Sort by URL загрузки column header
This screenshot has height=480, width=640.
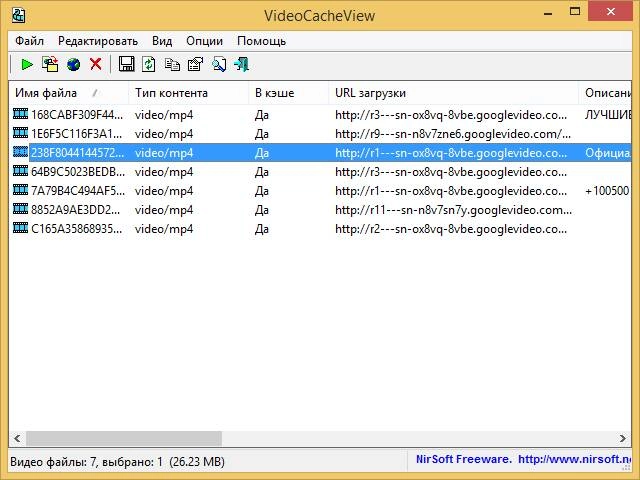pos(453,93)
